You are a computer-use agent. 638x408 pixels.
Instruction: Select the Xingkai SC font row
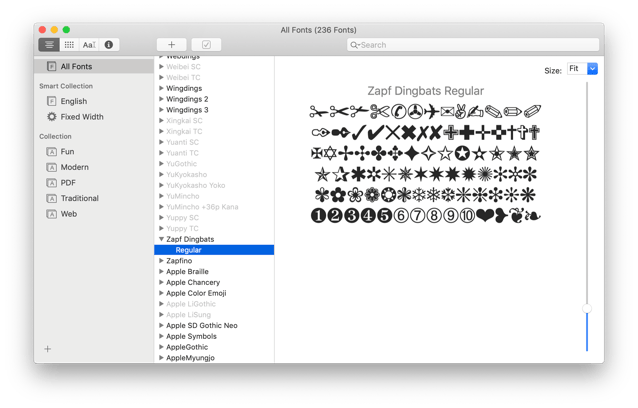[214, 120]
